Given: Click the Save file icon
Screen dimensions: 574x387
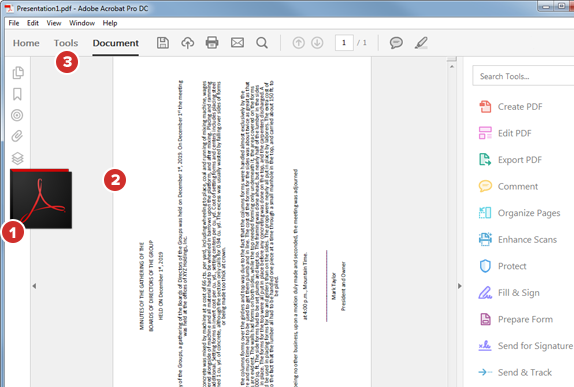Looking at the screenshot, I should coord(163,43).
